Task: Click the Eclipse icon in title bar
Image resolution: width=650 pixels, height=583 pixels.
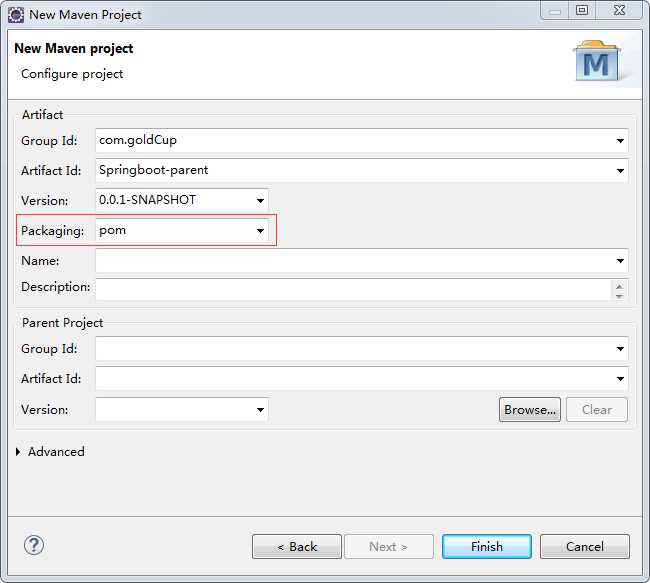Action: point(16,15)
